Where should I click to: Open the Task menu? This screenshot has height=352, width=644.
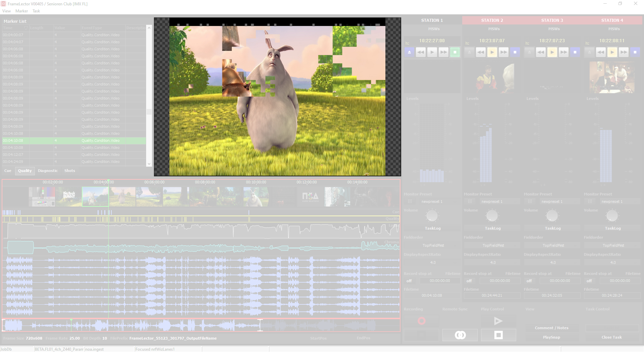[x=36, y=11]
